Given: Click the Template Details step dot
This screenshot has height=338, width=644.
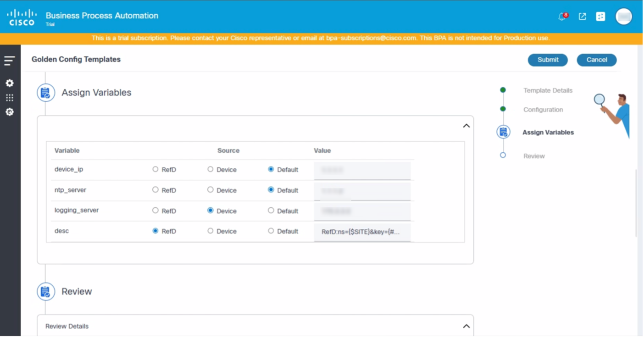Looking at the screenshot, I should [x=503, y=90].
